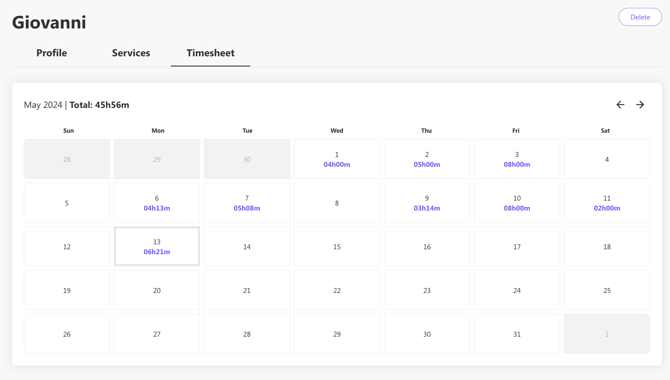Select calendar day 12
This screenshot has height=380, width=670.
67,246
